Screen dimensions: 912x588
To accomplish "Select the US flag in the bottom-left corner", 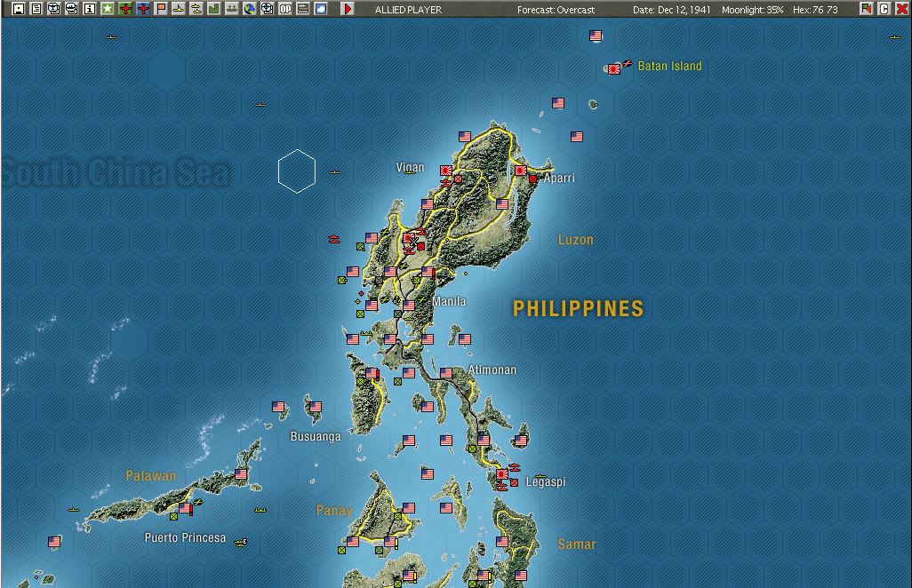I will (54, 542).
